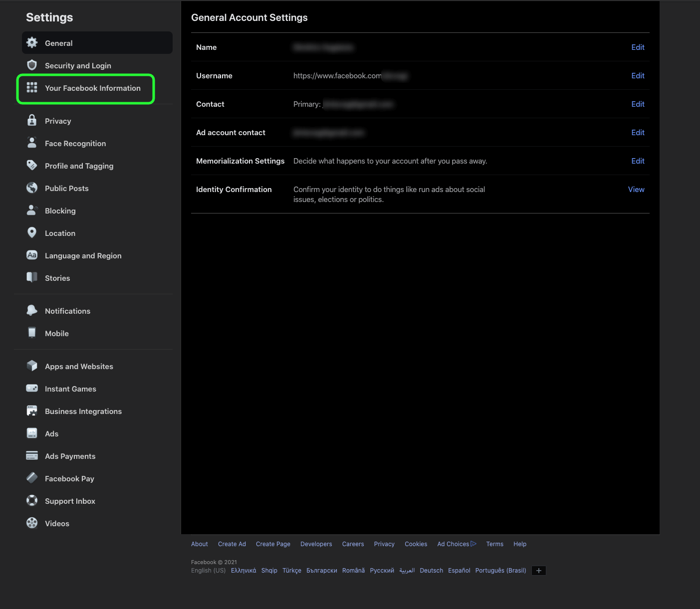
Task: Edit Memorialization Settings
Action: coord(638,161)
